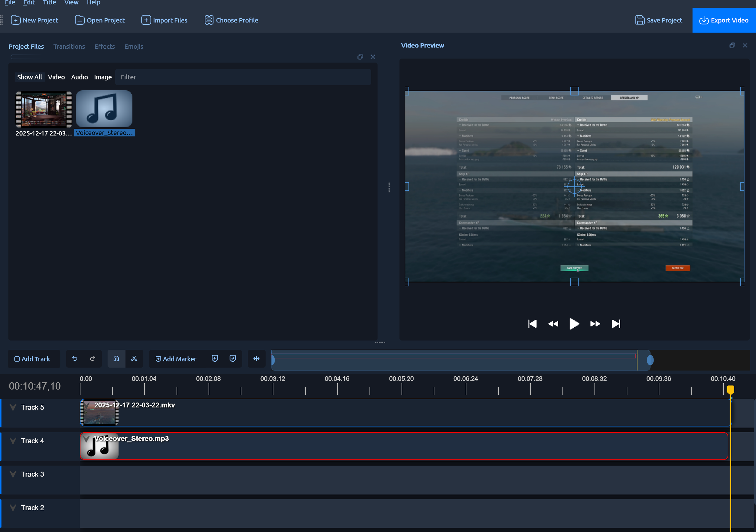756x532 pixels.
Task: Click the redo arrow icon
Action: 93,358
